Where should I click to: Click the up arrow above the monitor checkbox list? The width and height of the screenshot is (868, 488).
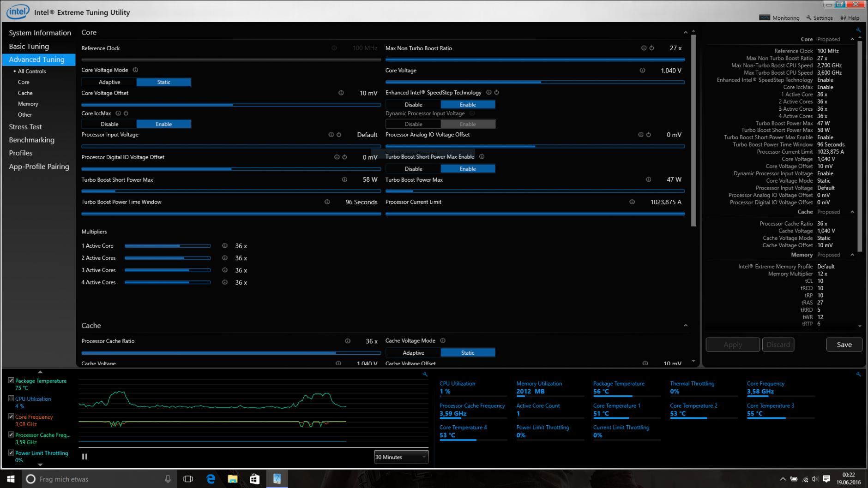click(40, 372)
